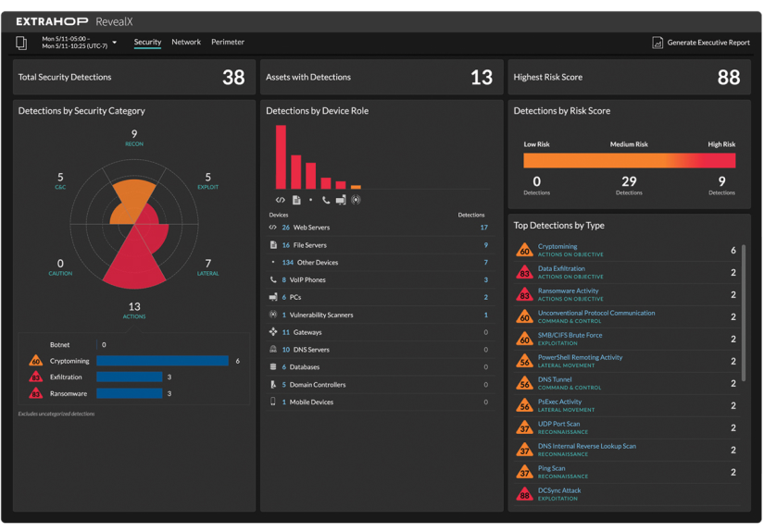Click the vulnerability scanner icon under bar chart

tap(357, 200)
